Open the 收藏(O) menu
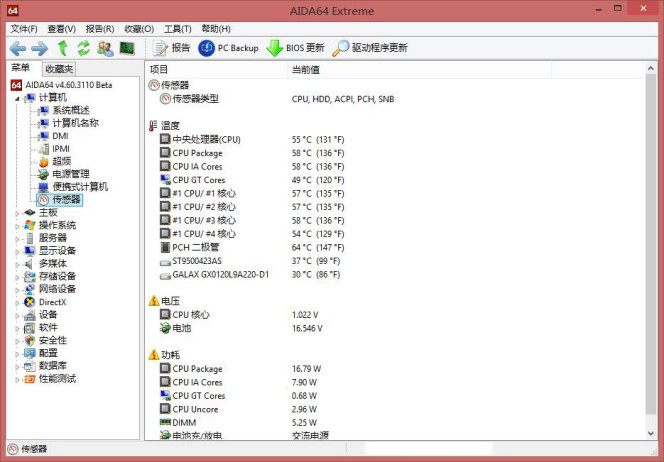Screen dimensions: 664x462 [139, 29]
